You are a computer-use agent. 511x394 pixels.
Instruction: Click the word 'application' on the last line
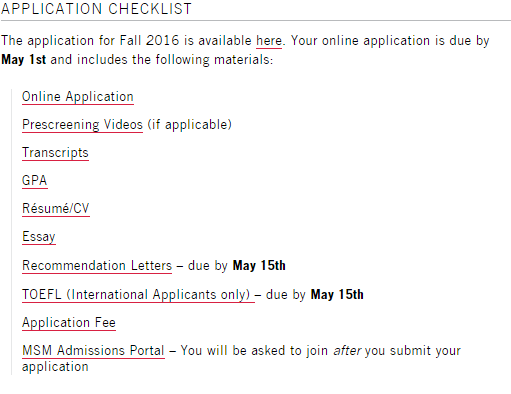(55, 367)
